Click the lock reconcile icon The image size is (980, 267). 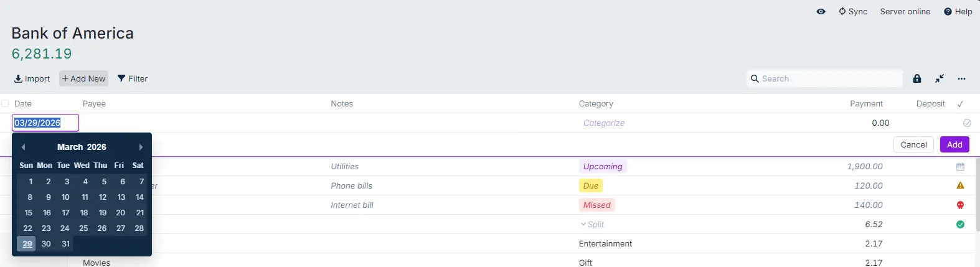(916, 78)
